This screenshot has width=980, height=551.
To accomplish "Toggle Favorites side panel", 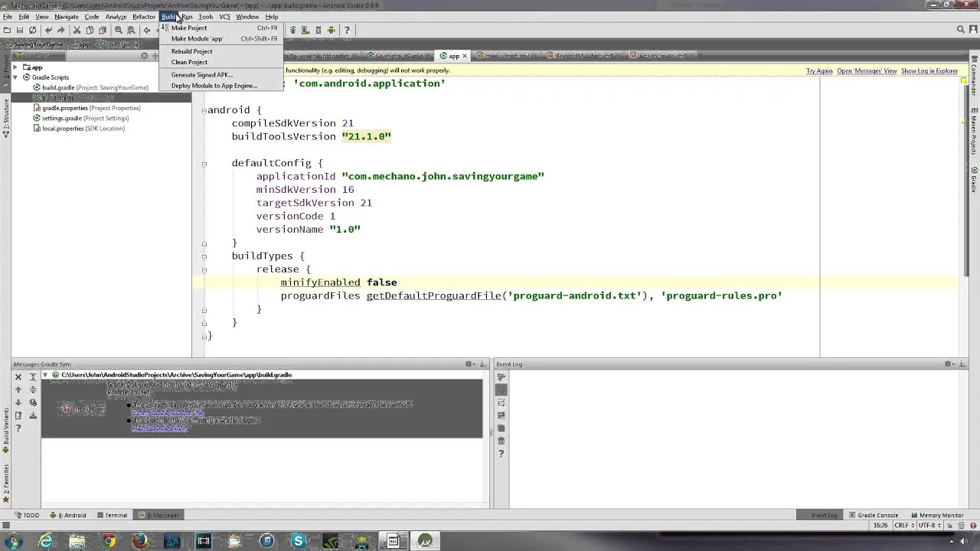I will point(5,484).
